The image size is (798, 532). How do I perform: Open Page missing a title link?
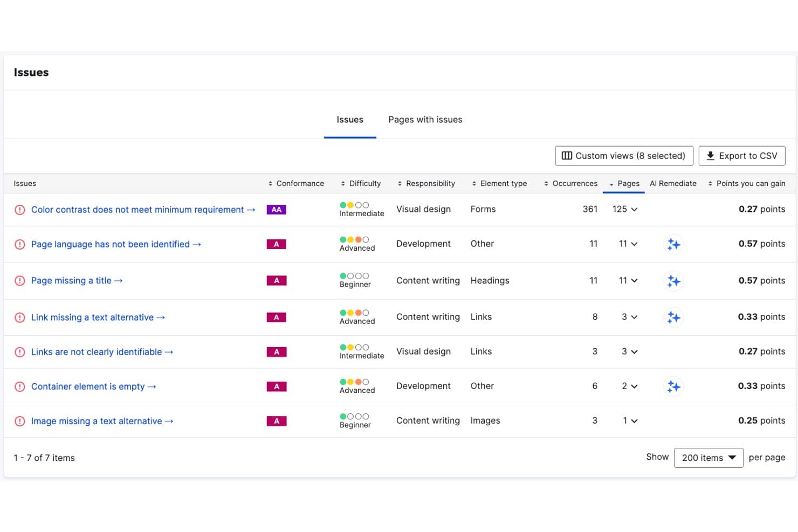pos(77,281)
